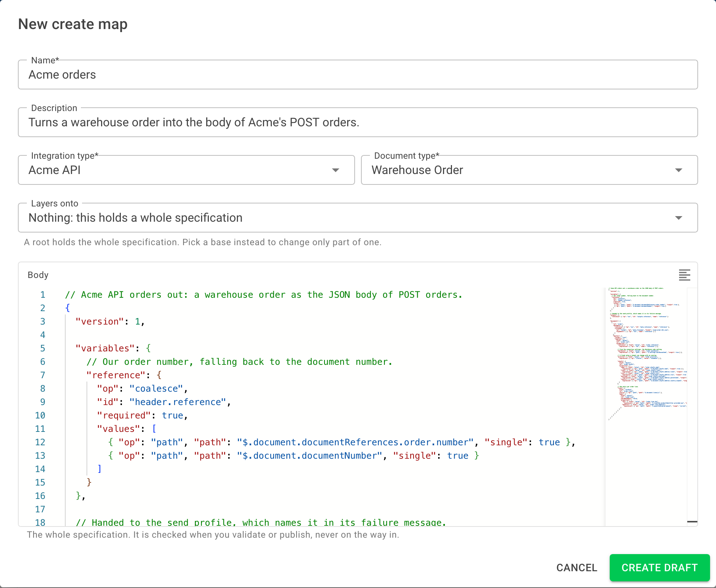
Task: Click the comment about order number on line 6
Action: [239, 362]
